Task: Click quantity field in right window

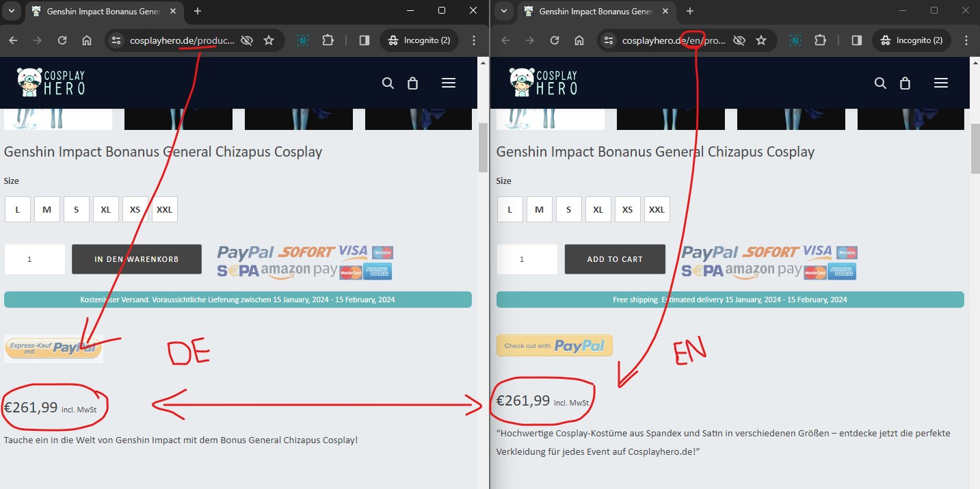Action: pyautogui.click(x=527, y=259)
